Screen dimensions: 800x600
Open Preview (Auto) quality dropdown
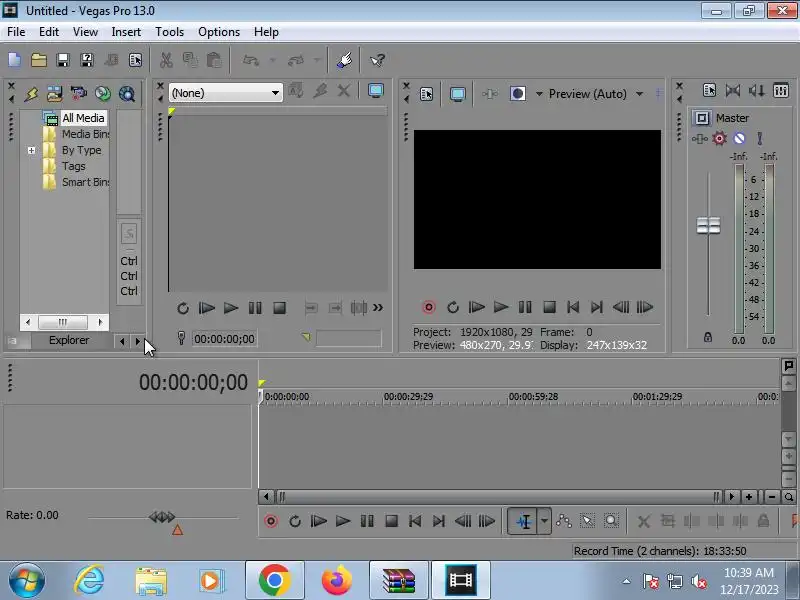coord(639,94)
